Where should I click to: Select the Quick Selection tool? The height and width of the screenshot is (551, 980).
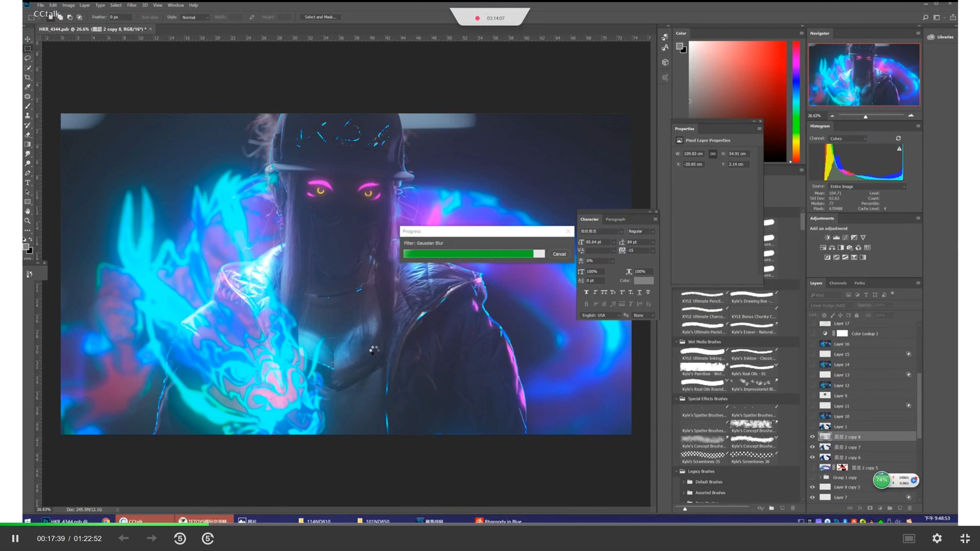click(28, 68)
